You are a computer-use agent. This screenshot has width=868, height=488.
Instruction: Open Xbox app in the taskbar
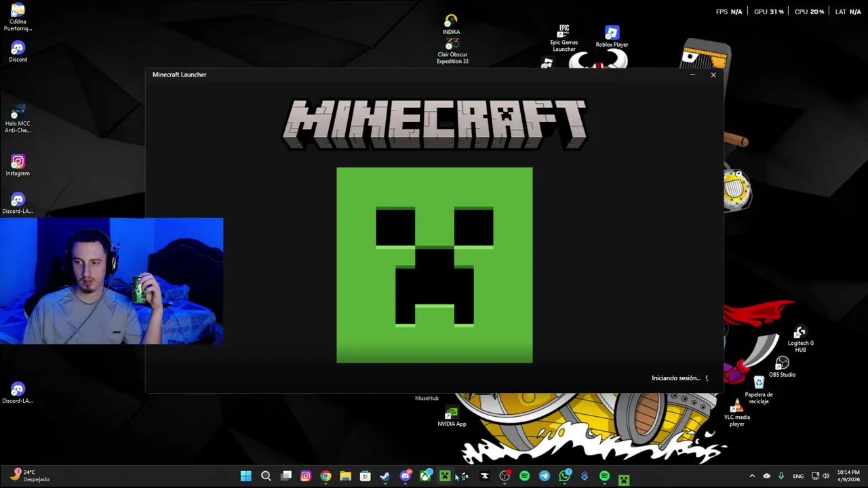tap(425, 476)
